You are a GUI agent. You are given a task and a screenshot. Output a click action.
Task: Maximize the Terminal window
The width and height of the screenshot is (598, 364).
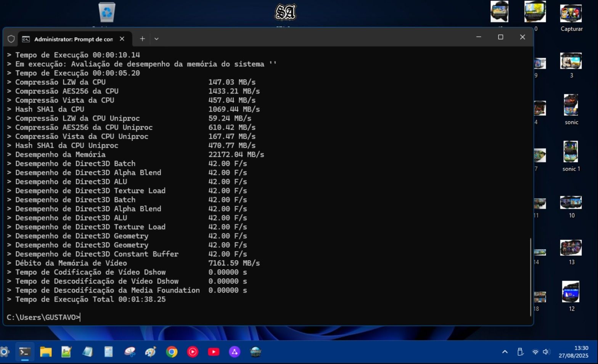[501, 37]
